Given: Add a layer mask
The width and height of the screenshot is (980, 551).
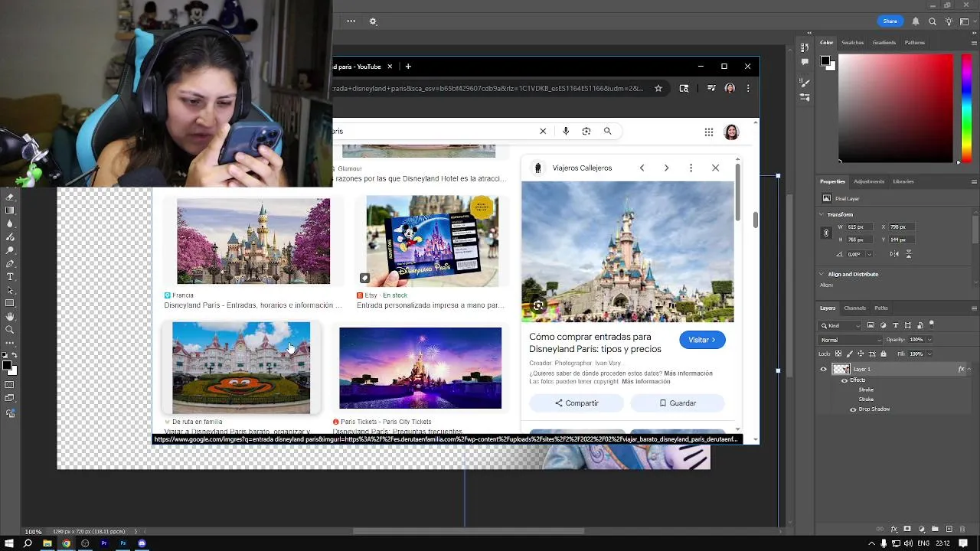Looking at the screenshot, I should [x=907, y=529].
